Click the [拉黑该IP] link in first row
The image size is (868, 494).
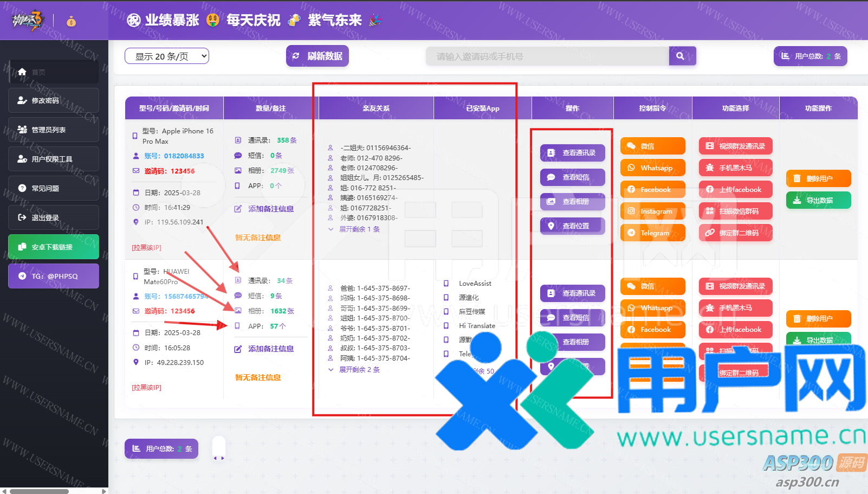point(147,248)
